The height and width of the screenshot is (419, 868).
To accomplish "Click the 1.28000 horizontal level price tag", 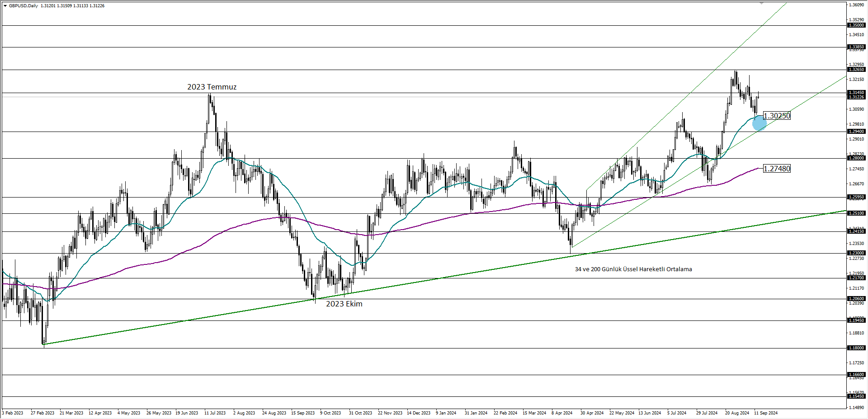I will [856, 158].
